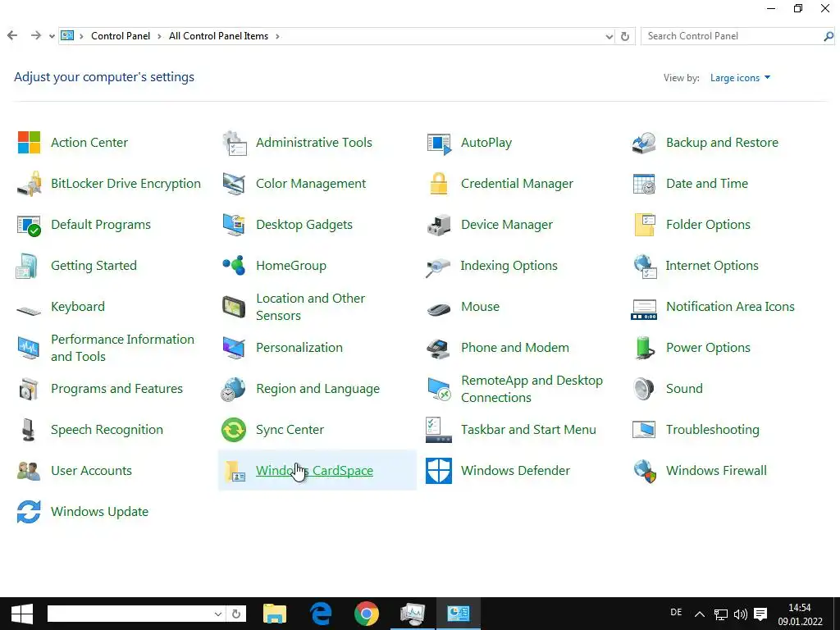840x630 pixels.
Task: Click the DE language indicator
Action: click(676, 612)
